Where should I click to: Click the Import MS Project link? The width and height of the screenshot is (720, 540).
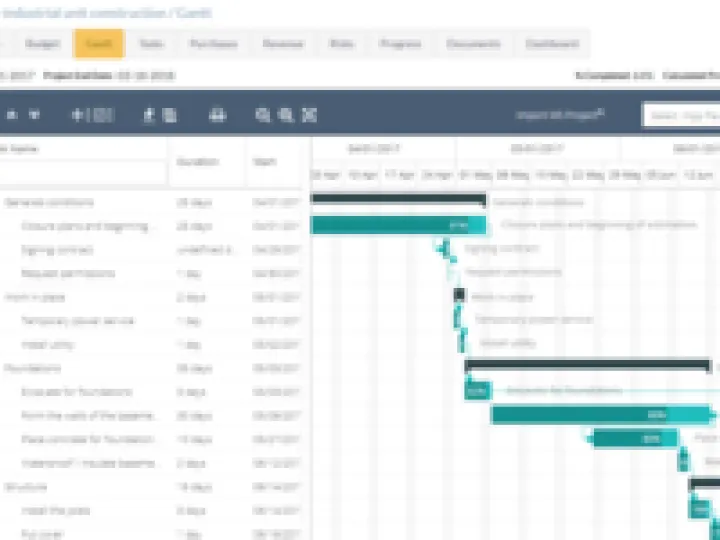tap(560, 115)
